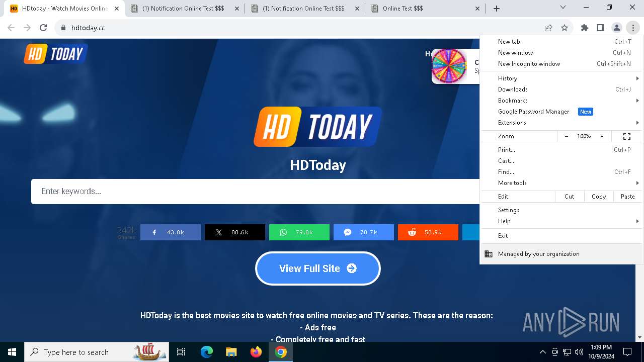This screenshot has height=362, width=644.
Task: Open Task View on taskbar
Action: pos(181,352)
